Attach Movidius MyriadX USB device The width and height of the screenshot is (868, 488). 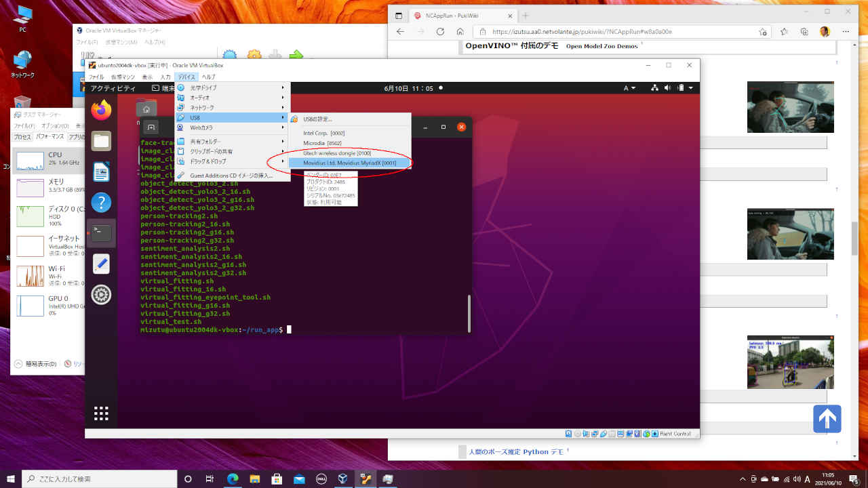pyautogui.click(x=351, y=163)
